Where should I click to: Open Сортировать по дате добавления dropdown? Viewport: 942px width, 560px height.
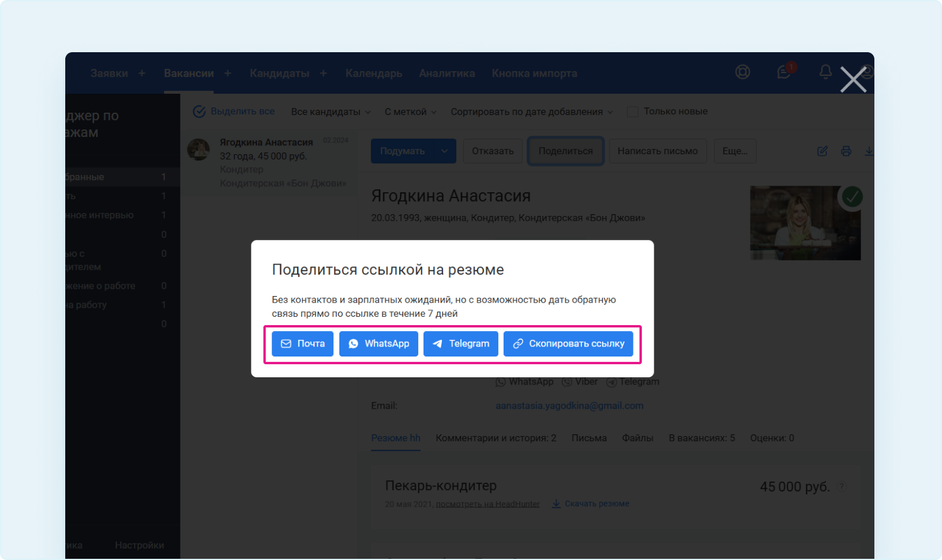(x=532, y=112)
